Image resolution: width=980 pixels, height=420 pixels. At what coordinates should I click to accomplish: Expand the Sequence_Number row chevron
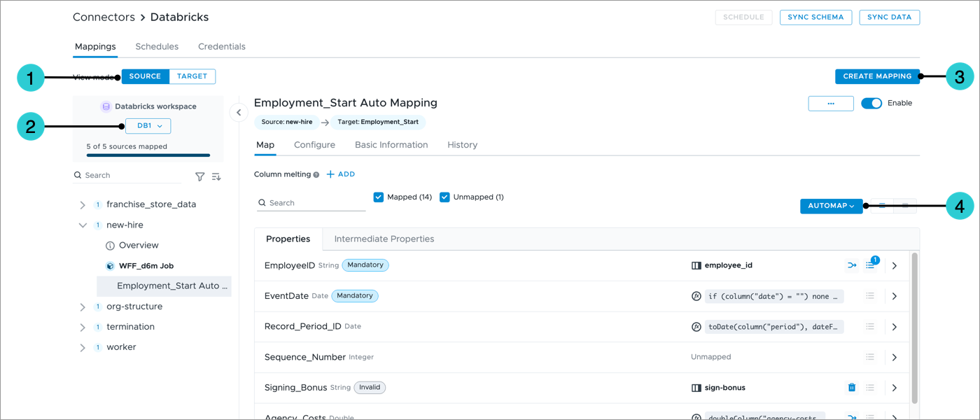(x=895, y=357)
